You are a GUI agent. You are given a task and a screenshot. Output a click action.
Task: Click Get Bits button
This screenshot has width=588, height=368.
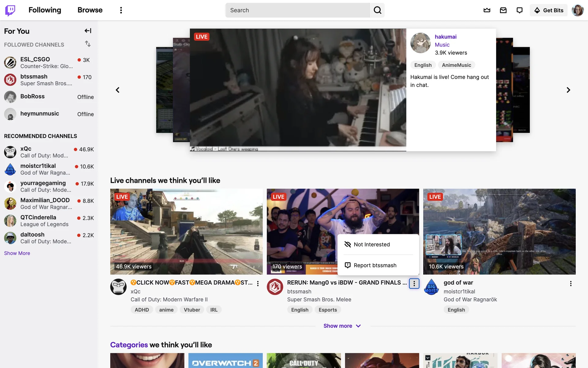[x=549, y=10]
